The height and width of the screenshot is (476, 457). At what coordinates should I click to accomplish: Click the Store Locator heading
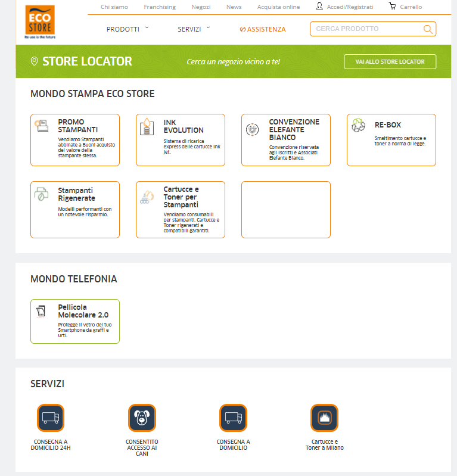(87, 61)
